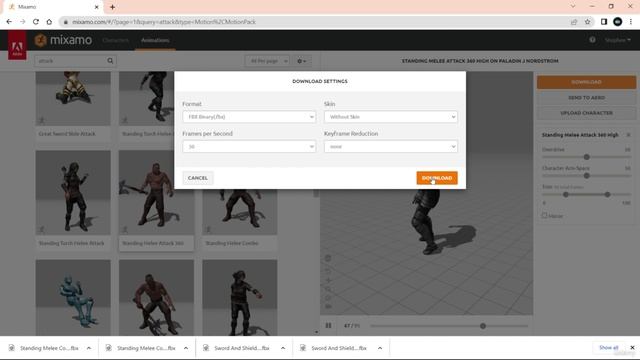Pause the animation preview playback
Screen dimensions: 640x360
[328, 325]
